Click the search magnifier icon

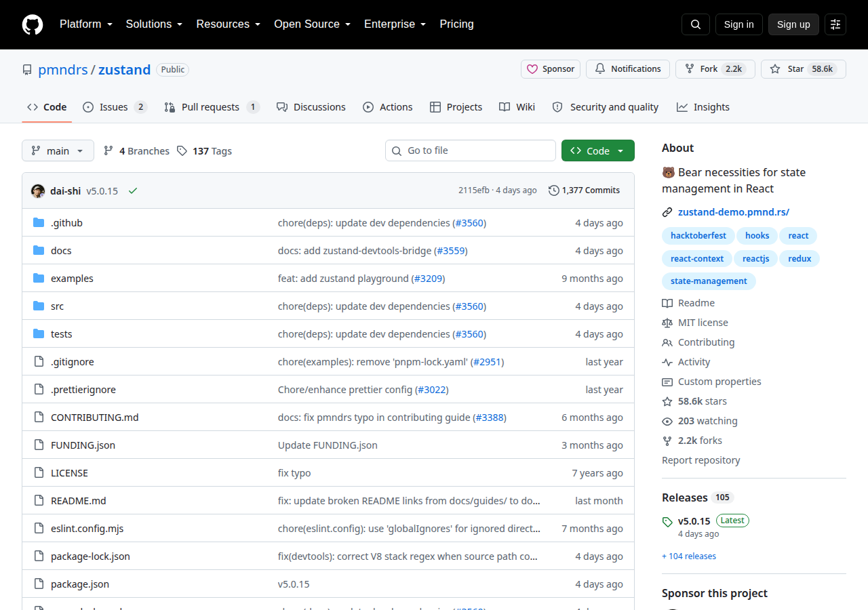pyautogui.click(x=696, y=24)
